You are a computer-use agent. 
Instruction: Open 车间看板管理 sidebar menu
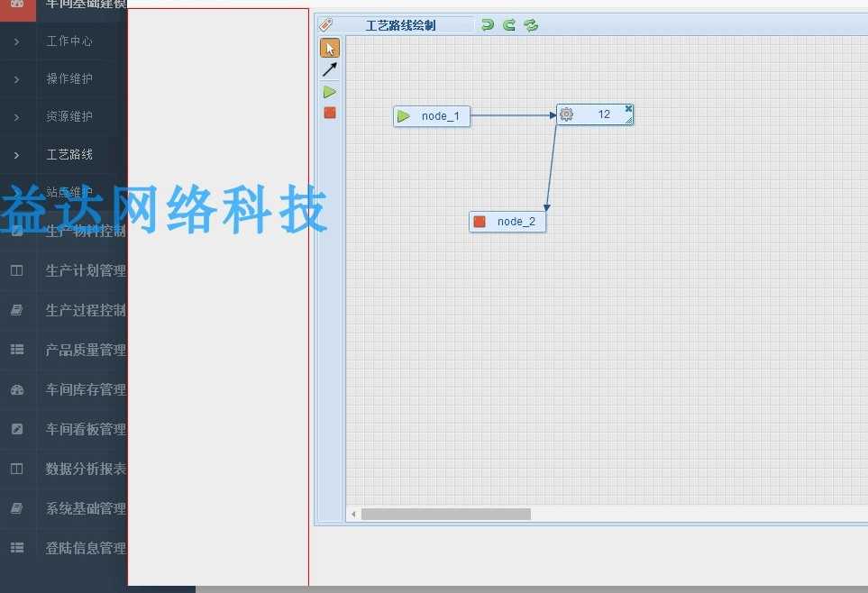(x=87, y=429)
